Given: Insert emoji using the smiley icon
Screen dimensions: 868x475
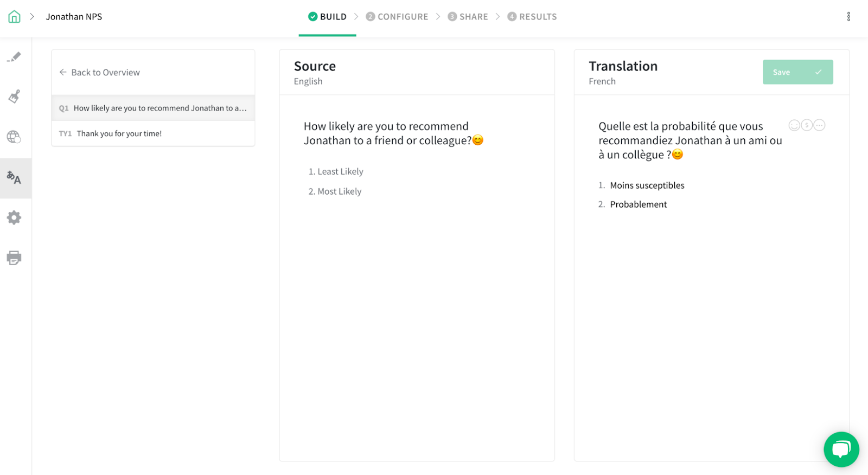Looking at the screenshot, I should [794, 125].
